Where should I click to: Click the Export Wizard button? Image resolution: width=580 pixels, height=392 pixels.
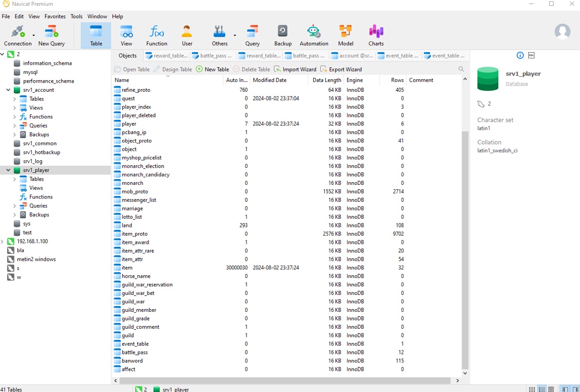[341, 70]
